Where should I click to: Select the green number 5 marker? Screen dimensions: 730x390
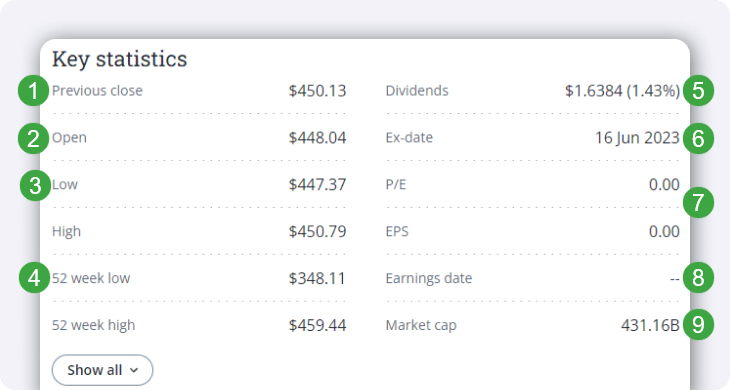(x=698, y=91)
